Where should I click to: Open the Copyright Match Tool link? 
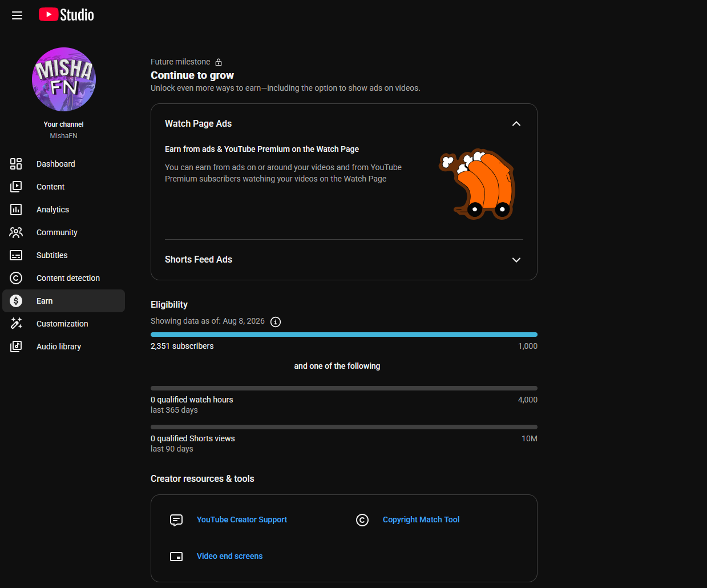pos(421,519)
